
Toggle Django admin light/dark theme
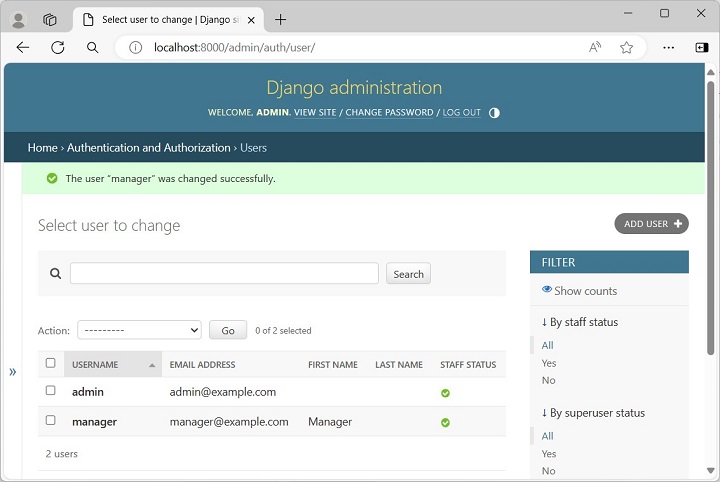point(494,113)
